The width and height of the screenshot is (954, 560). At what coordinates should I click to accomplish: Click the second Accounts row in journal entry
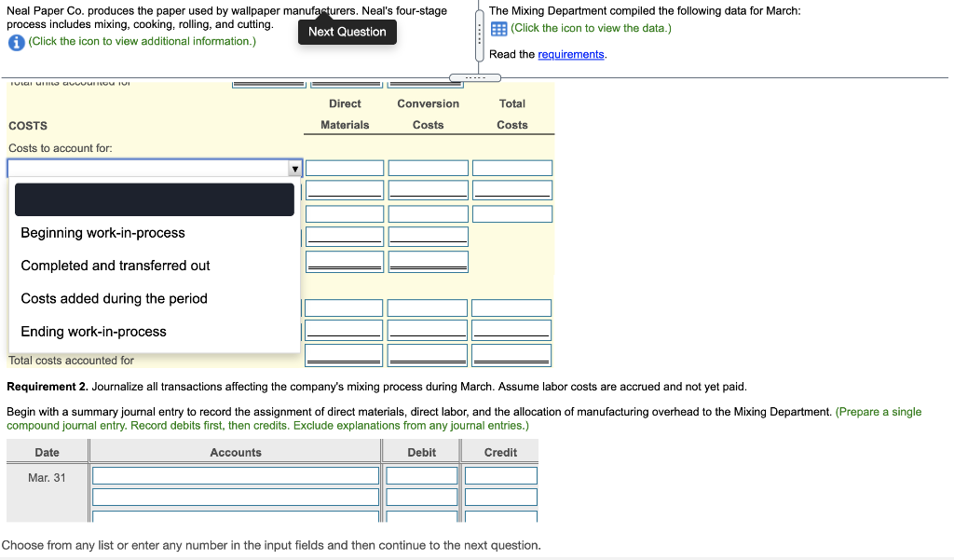pos(235,497)
